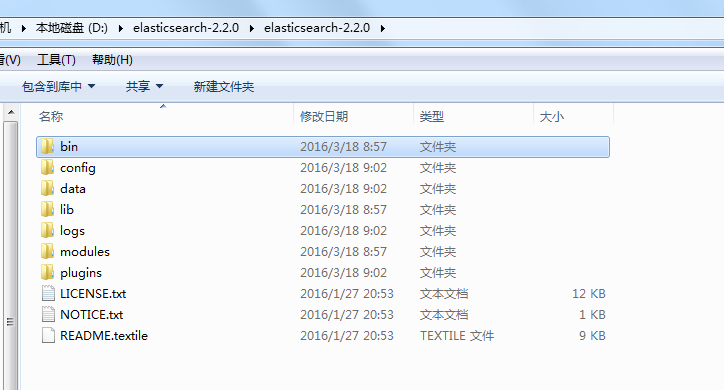This screenshot has height=390, width=724.
Task: Select the data folder icon
Action: tap(47, 189)
